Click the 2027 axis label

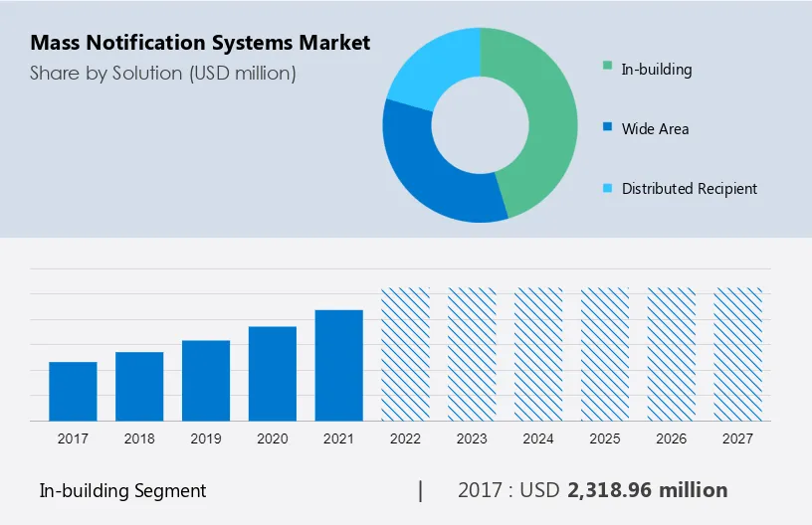[738, 438]
